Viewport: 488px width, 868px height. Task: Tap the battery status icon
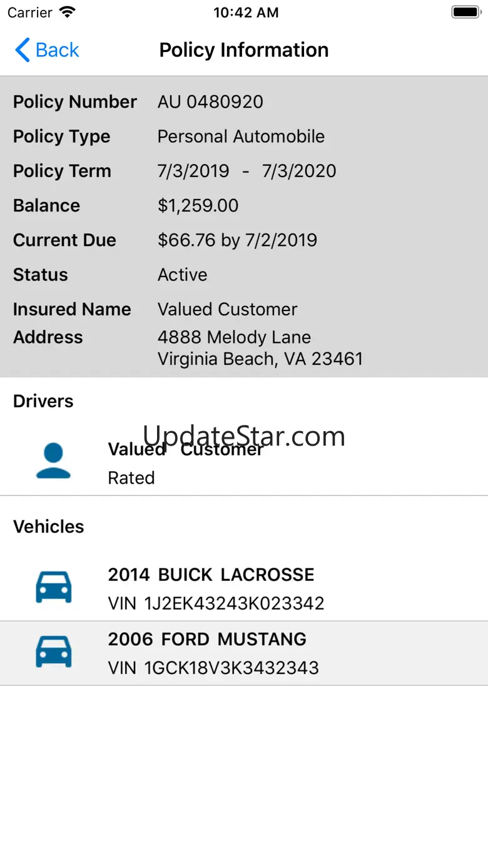tap(465, 13)
